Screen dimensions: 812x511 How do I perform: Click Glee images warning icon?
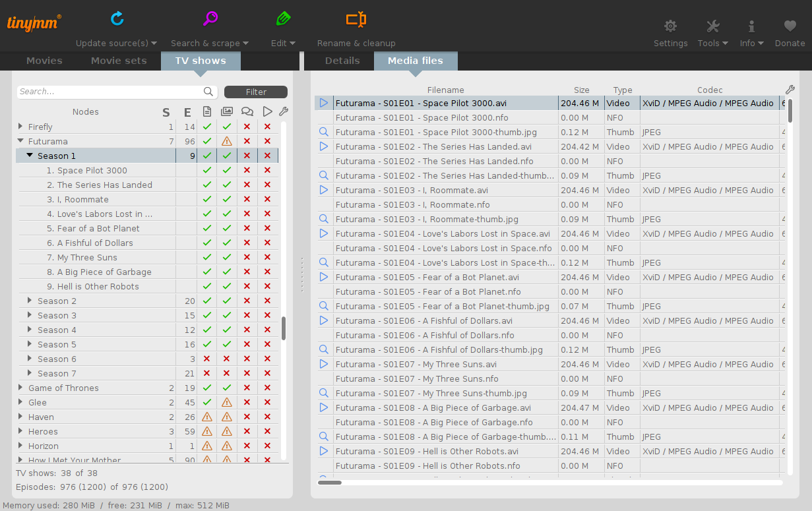click(227, 402)
